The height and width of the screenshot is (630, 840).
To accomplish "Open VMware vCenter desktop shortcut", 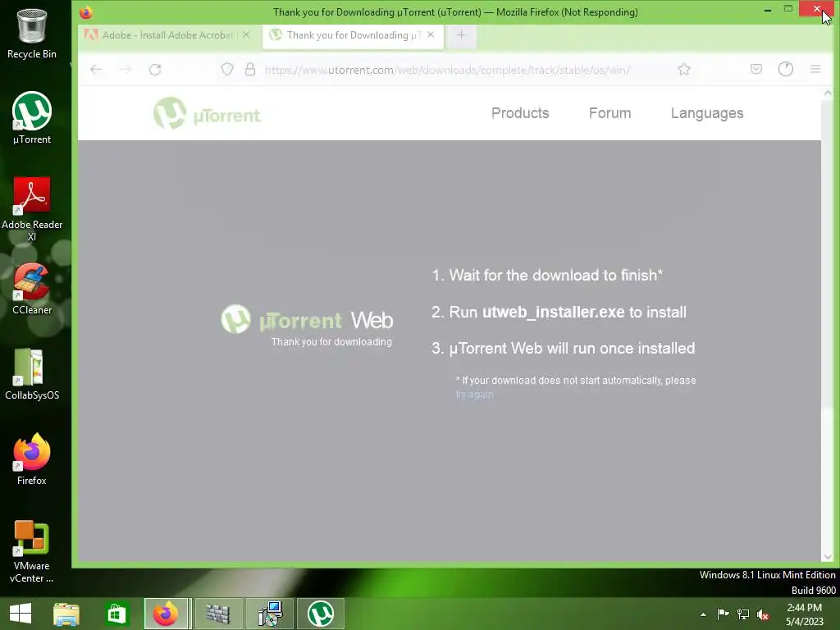I will (32, 551).
